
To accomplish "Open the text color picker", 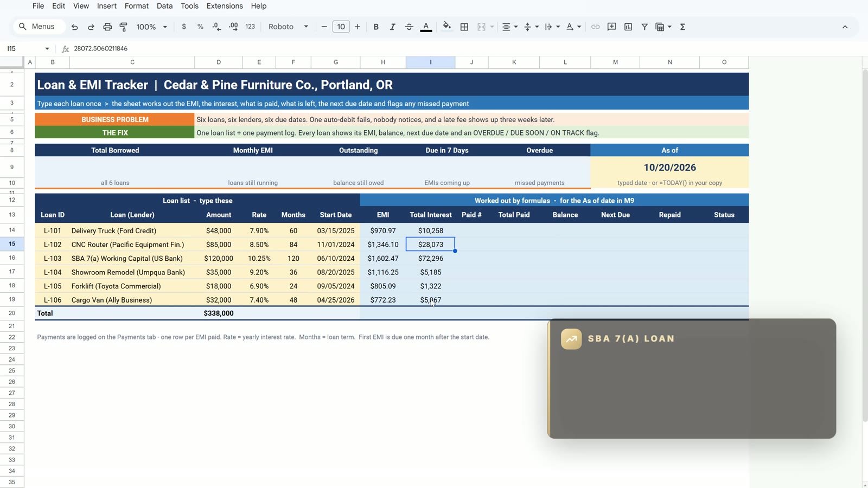I will click(x=426, y=27).
